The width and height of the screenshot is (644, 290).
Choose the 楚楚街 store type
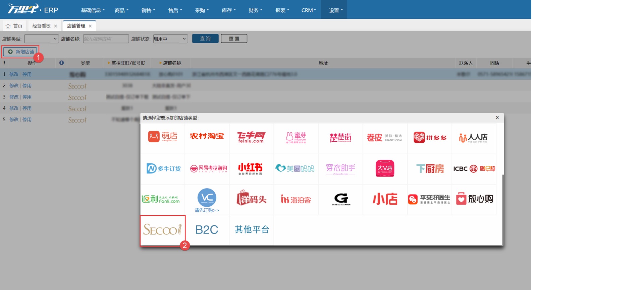click(x=340, y=137)
